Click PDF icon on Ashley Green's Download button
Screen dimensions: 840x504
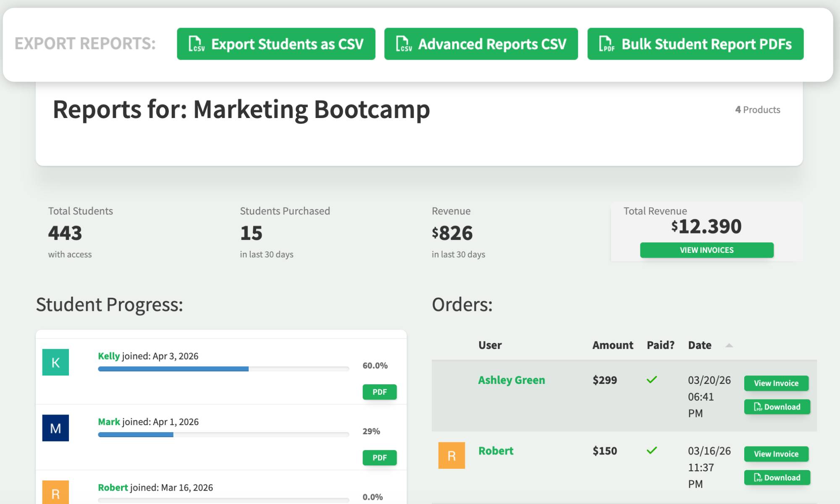(758, 407)
